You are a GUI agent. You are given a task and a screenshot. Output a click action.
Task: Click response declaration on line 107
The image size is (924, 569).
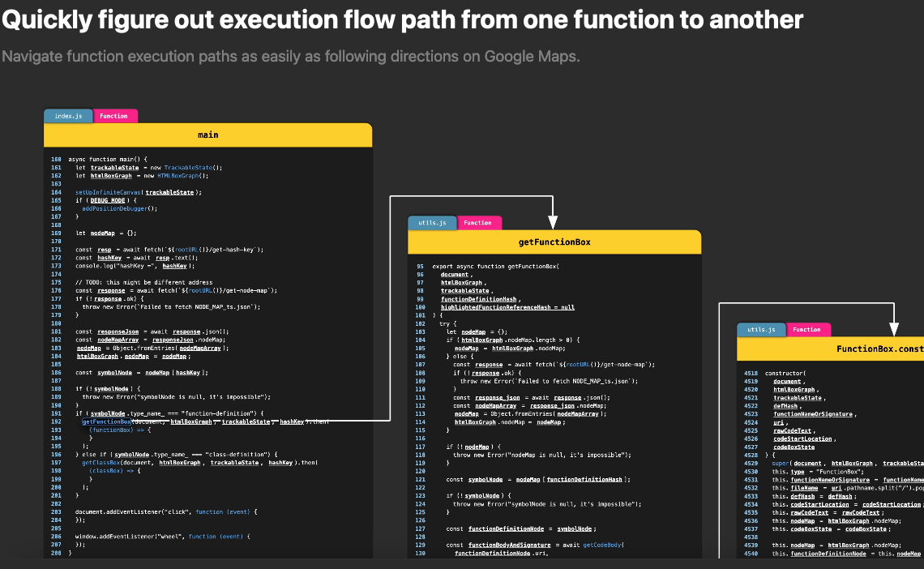tap(489, 365)
